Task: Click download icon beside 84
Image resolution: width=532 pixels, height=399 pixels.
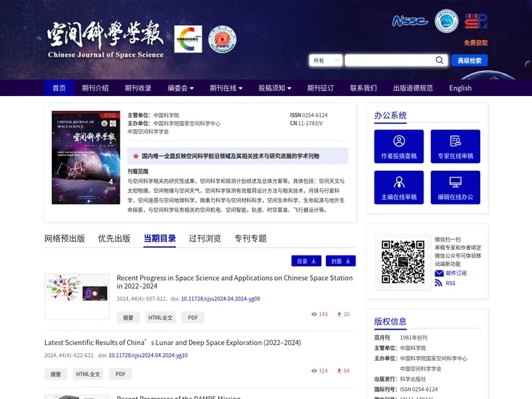Action: coord(339,371)
